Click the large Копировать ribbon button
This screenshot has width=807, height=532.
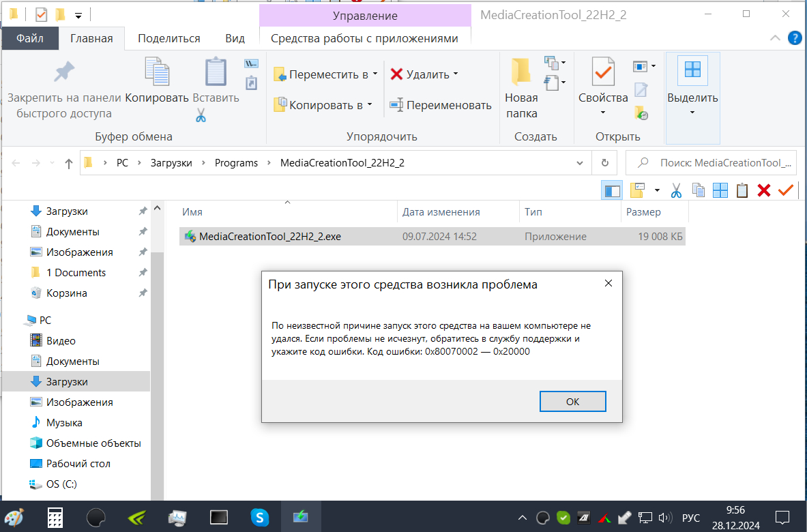click(x=157, y=80)
